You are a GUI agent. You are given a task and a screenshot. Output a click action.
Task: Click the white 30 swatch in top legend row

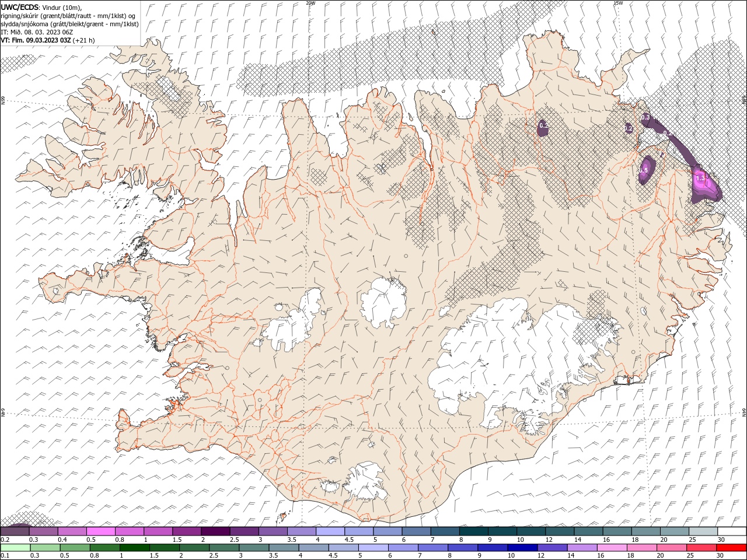(x=732, y=531)
